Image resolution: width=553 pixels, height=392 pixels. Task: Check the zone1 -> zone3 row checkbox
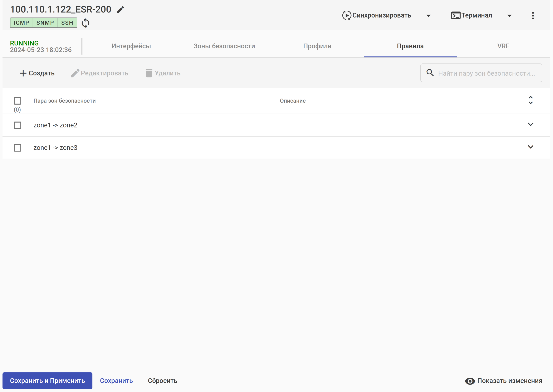tap(17, 148)
